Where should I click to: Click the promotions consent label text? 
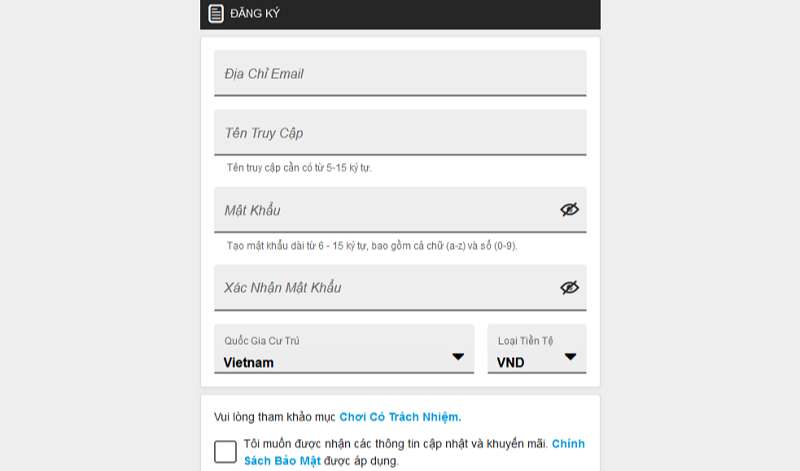(395, 443)
